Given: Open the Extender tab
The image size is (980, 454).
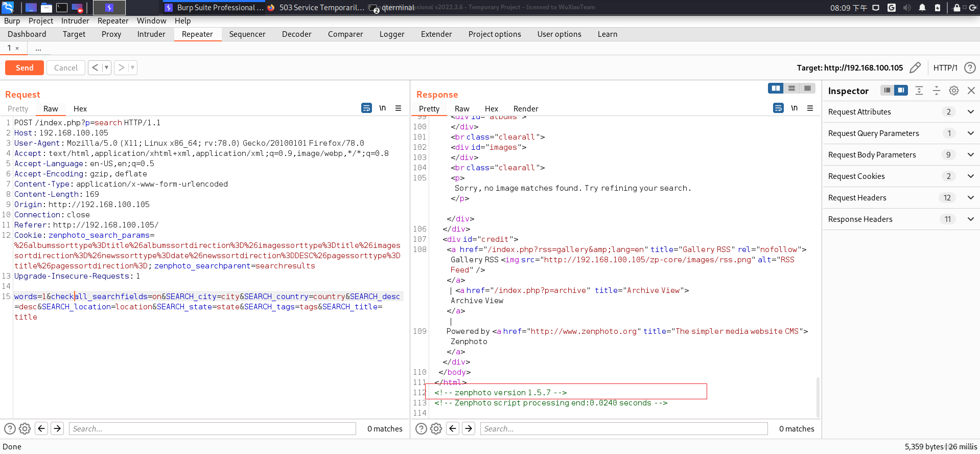Looking at the screenshot, I should (x=436, y=34).
